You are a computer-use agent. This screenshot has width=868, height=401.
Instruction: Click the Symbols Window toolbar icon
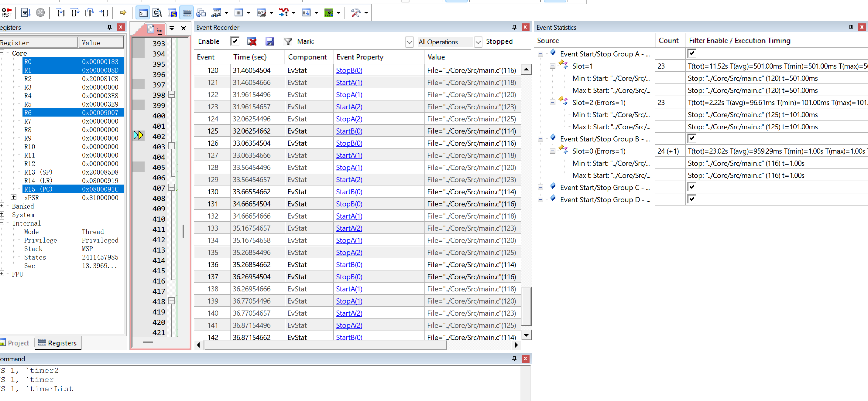172,13
